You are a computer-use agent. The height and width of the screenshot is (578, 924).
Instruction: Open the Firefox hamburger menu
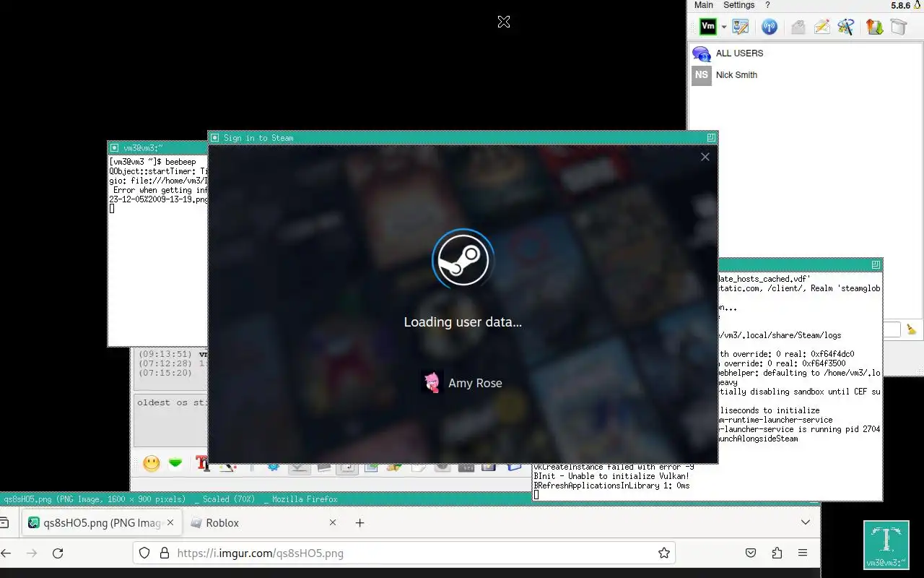[x=803, y=553]
